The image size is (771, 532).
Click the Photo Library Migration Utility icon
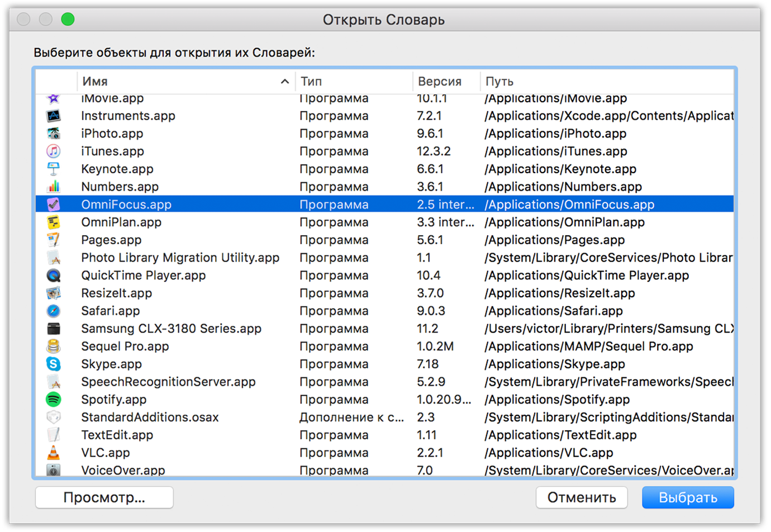point(54,258)
